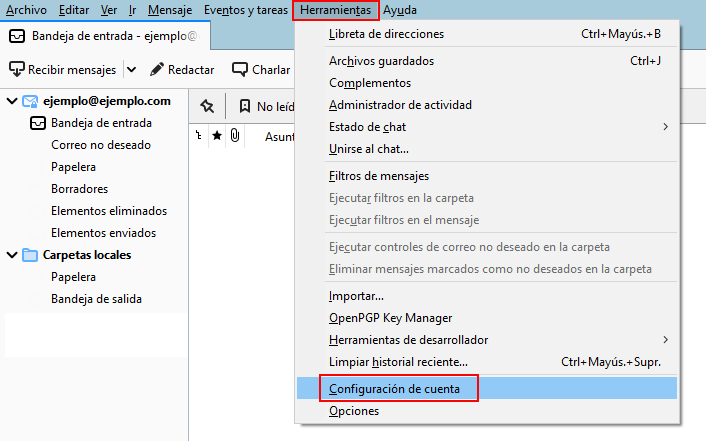Click the star column header icon
The width and height of the screenshot is (706, 441).
pos(217,136)
